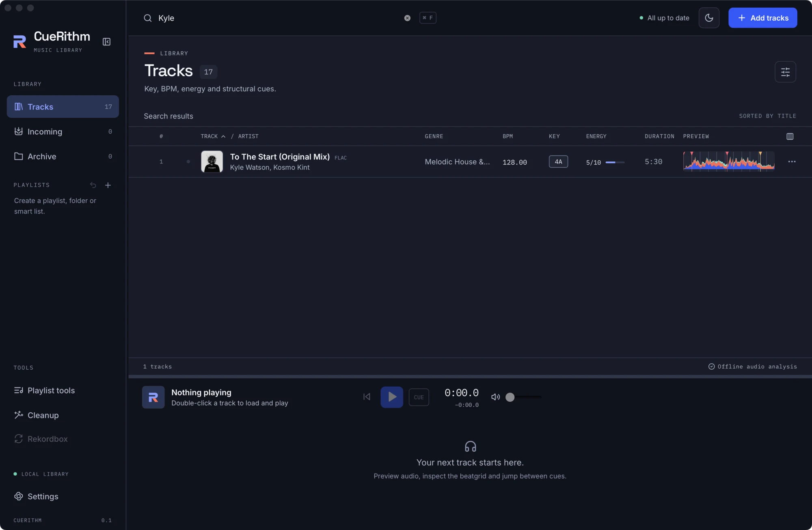Open Settings
This screenshot has height=530, width=812.
(x=63, y=497)
